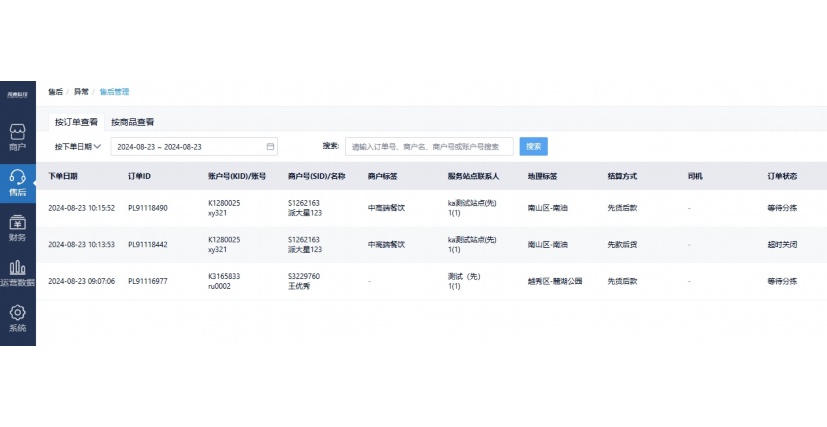
Task: Click the 地理标签 column header
Action: [x=542, y=176]
